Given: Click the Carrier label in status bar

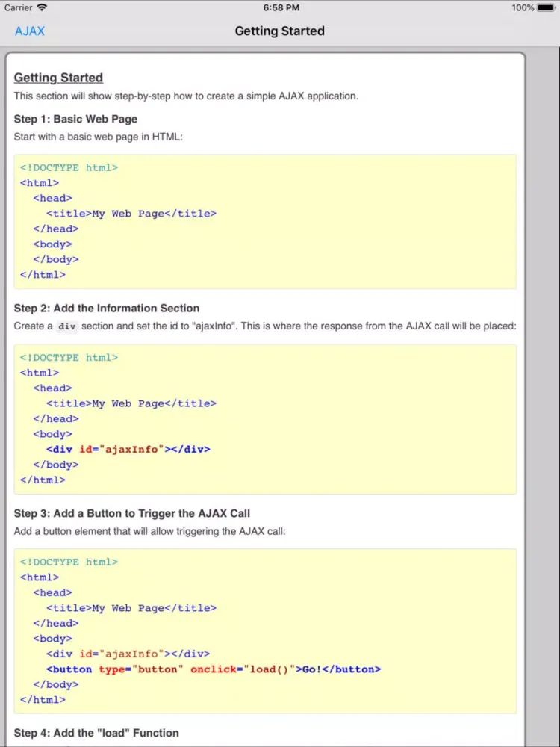Looking at the screenshot, I should point(18,7).
